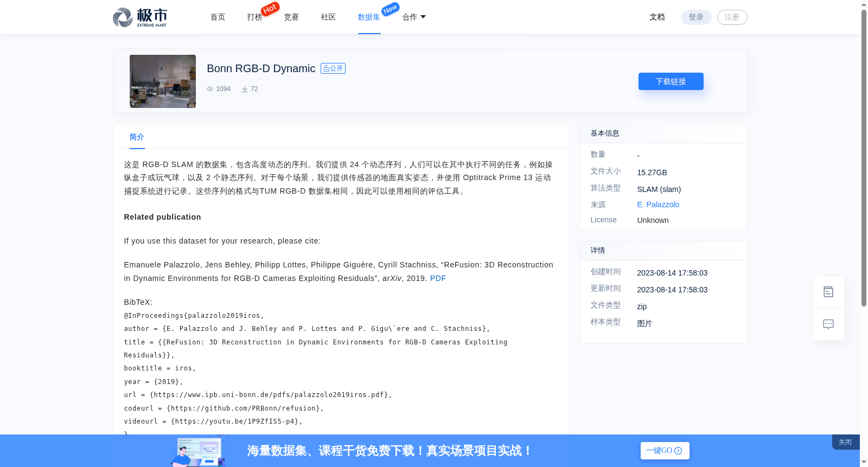Screen dimensions: 868x467
Task: Click the 注册 register button
Action: (732, 17)
